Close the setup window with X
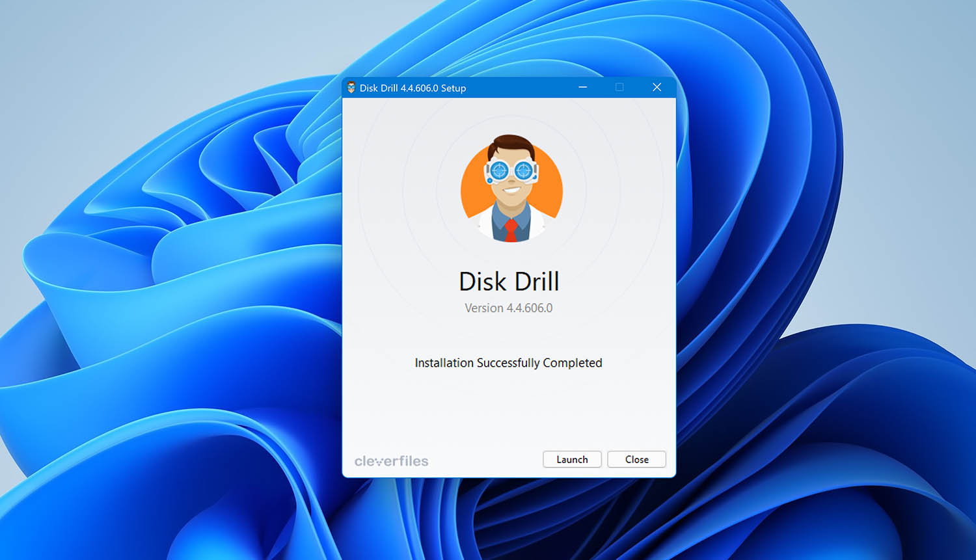 coord(657,87)
